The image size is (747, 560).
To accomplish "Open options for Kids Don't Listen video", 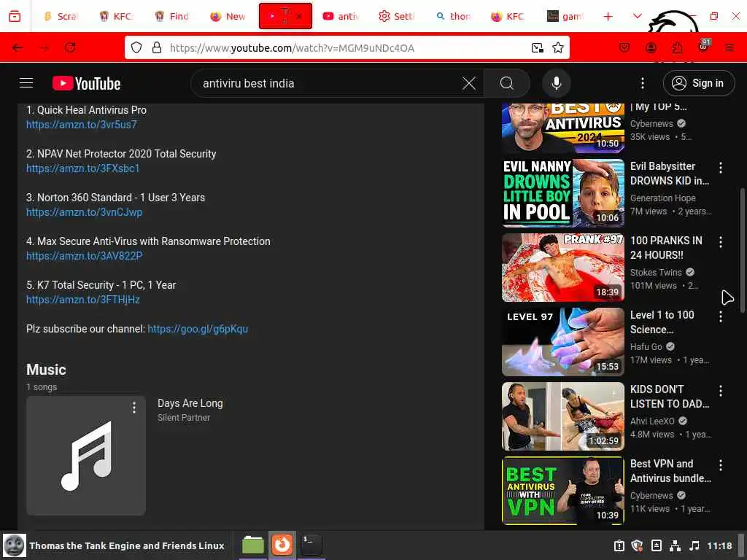I will (x=720, y=391).
